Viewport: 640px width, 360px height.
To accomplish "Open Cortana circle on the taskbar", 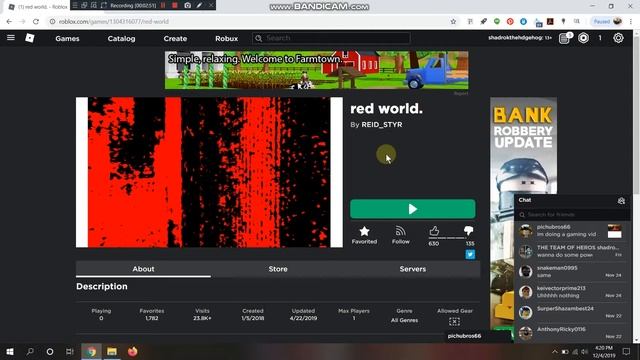I will coord(50,351).
